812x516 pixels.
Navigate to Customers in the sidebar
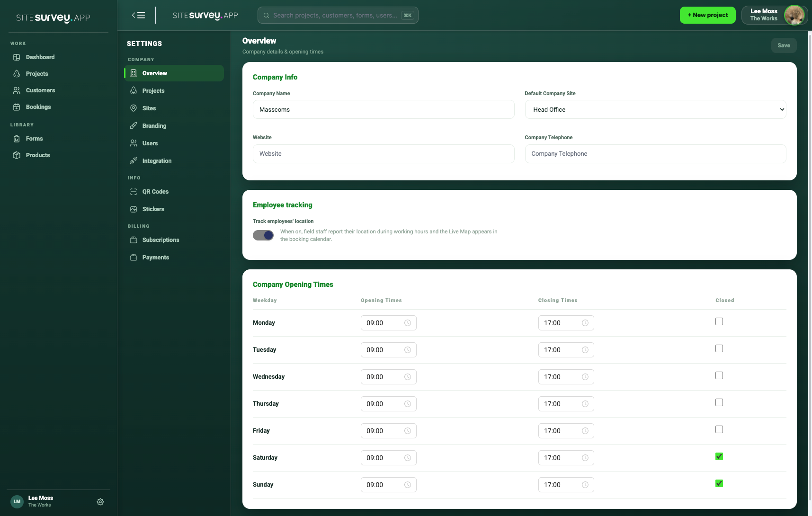click(58, 90)
